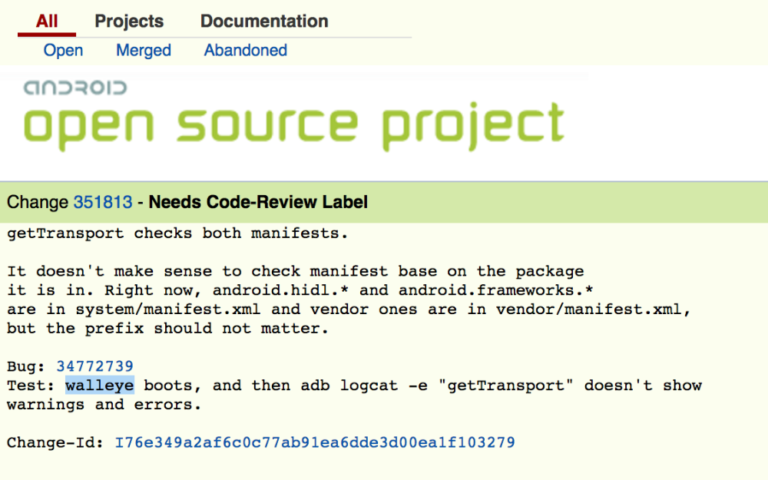The image size is (768, 480).
Task: Select the All tab
Action: pos(47,21)
